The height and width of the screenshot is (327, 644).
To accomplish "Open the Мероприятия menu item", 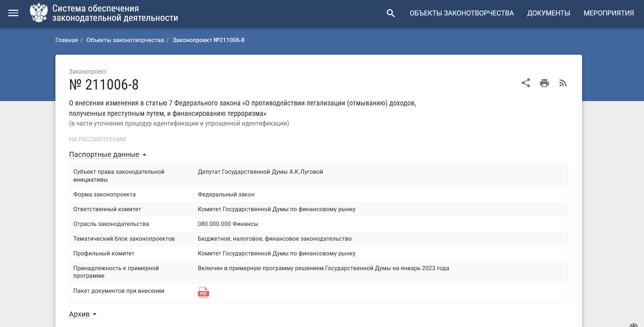I will pos(608,13).
